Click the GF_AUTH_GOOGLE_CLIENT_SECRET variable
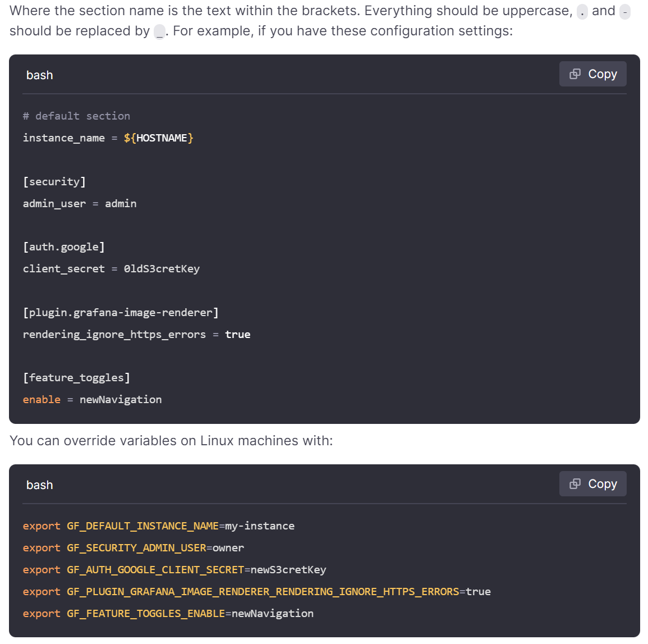The height and width of the screenshot is (644, 648). tap(155, 570)
